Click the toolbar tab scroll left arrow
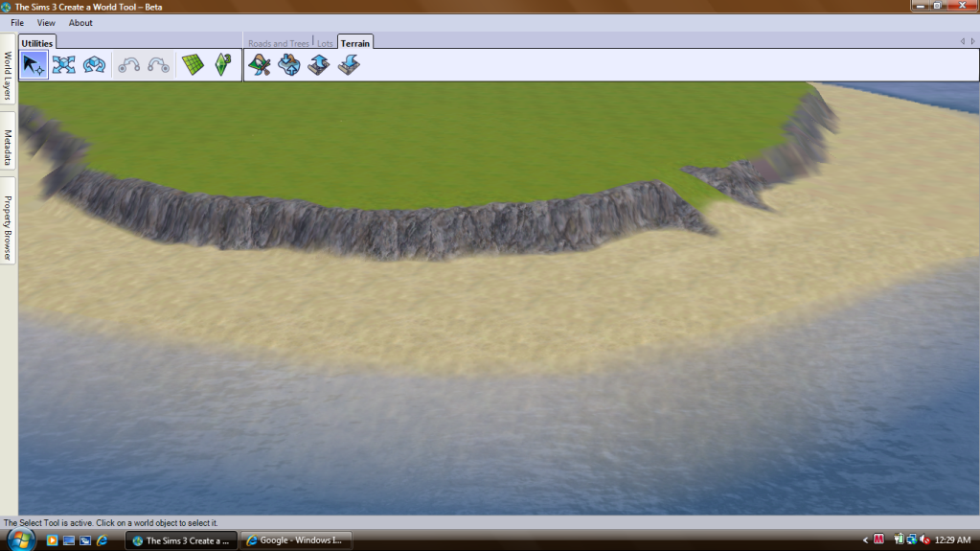Screen dimensions: 980x551 pos(963,41)
